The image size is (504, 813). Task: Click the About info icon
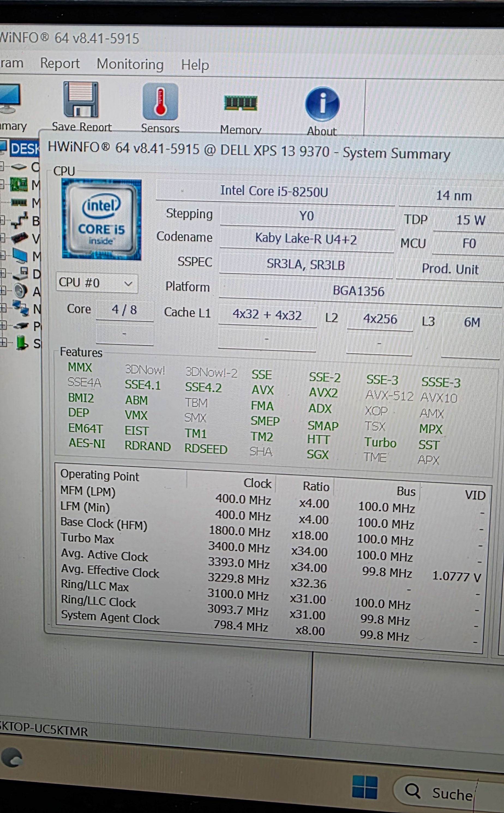[x=322, y=104]
